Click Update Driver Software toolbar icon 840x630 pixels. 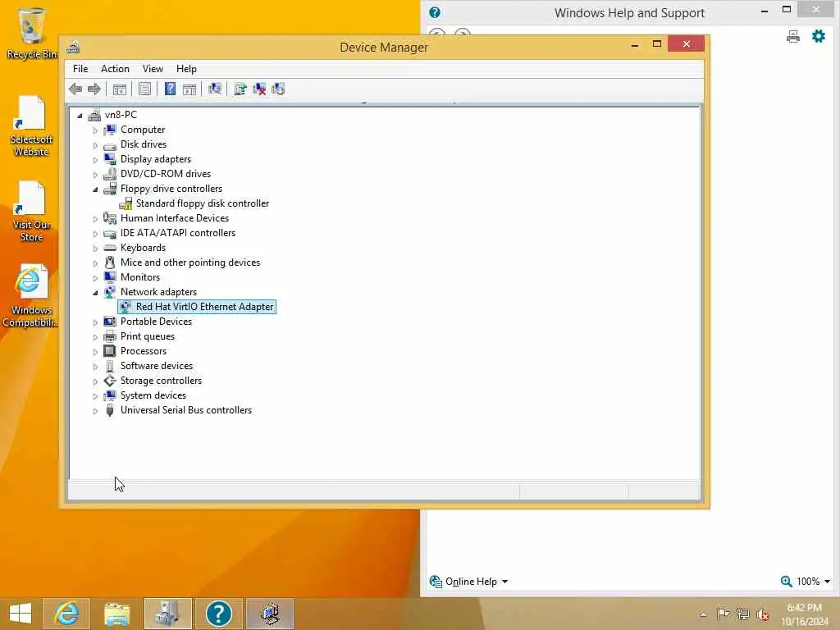tap(240, 89)
